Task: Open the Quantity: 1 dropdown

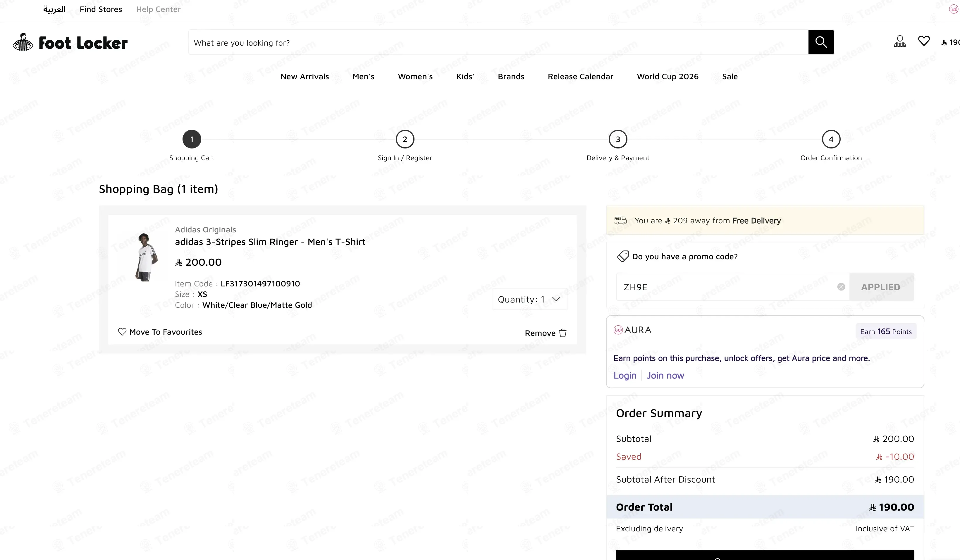Action: coord(529,299)
